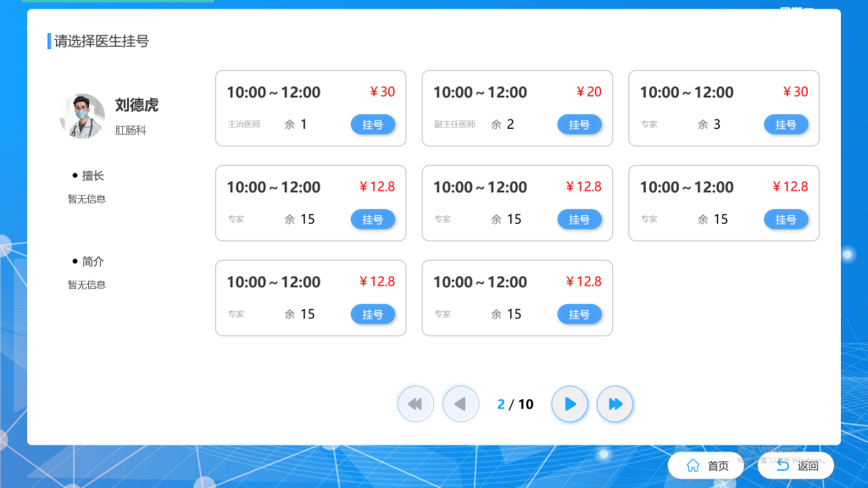Click the page indicator 2 / 10

[515, 404]
